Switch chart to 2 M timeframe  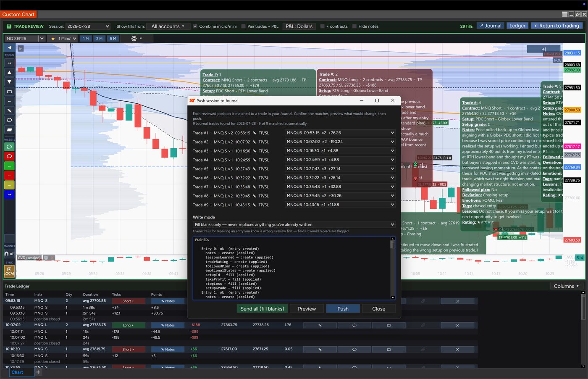(99, 38)
